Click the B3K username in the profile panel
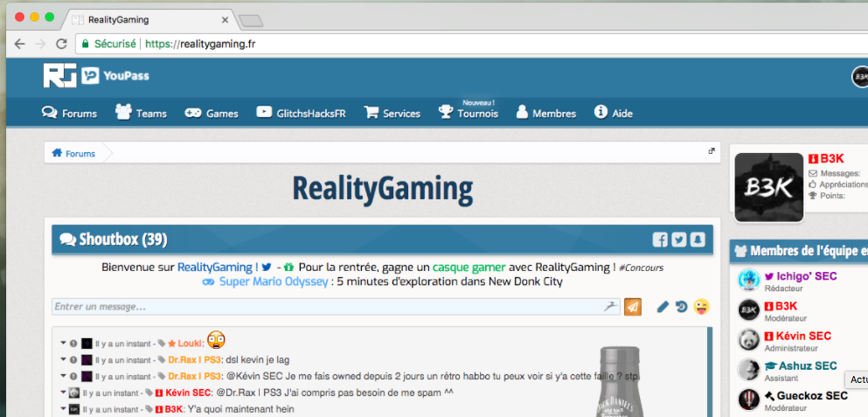Screen dimensions: 868x417 (831, 159)
